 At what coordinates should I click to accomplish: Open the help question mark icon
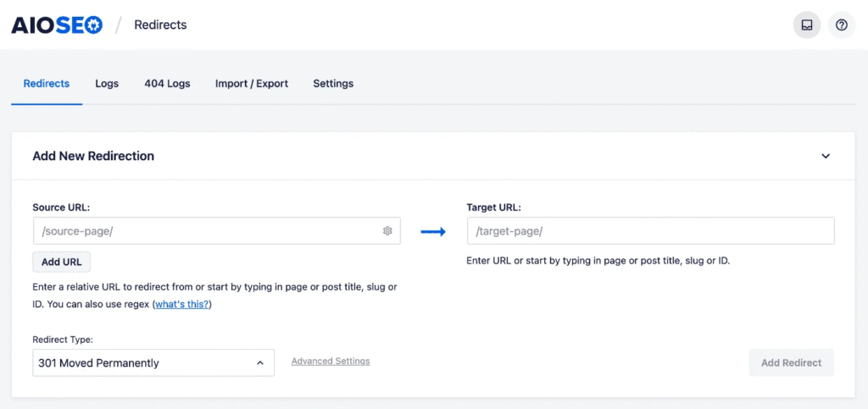(841, 25)
